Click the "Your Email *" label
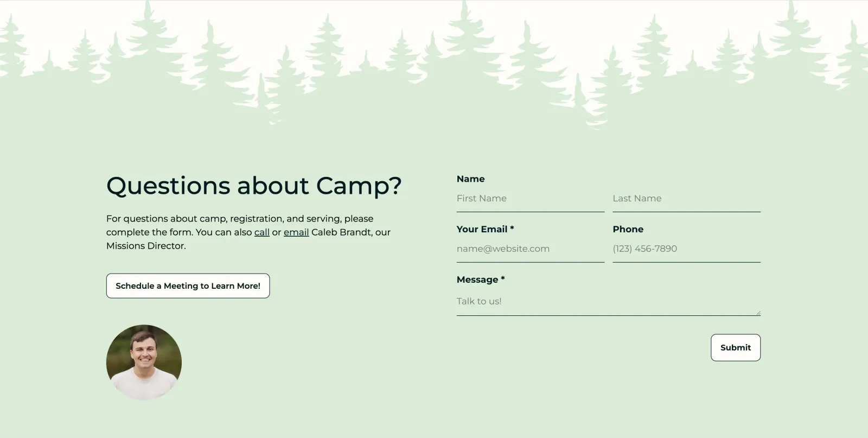The height and width of the screenshot is (438, 868). click(484, 229)
